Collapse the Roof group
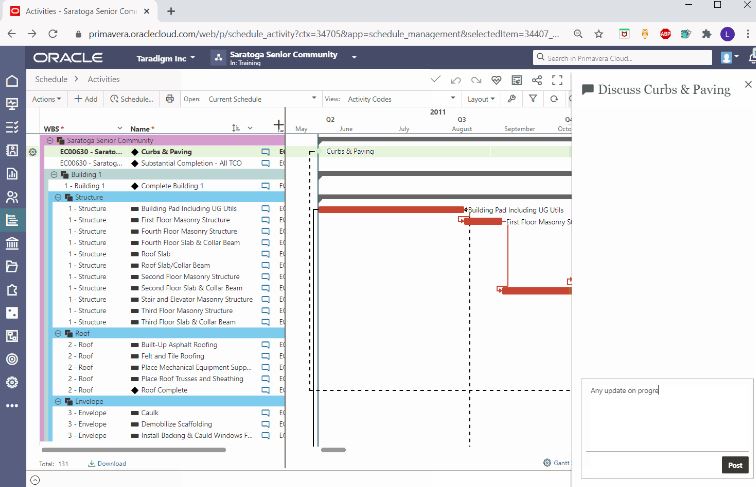 pos(58,333)
